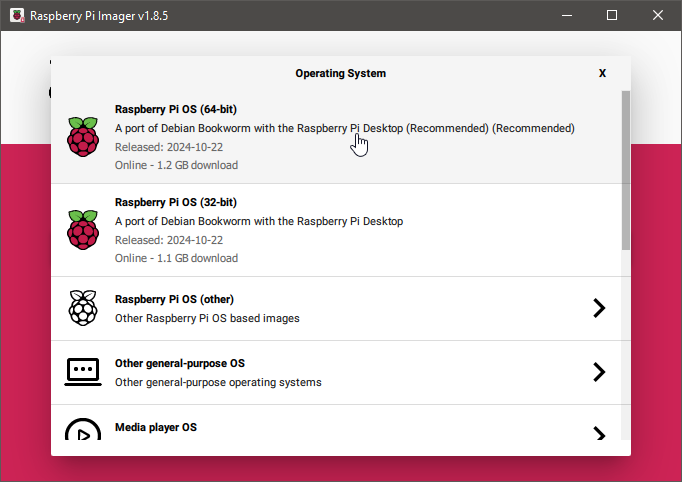Screen dimensions: 682x482
Task: Click the Raspberry Pi OS (32-bit) raspberry icon
Action: (83, 230)
